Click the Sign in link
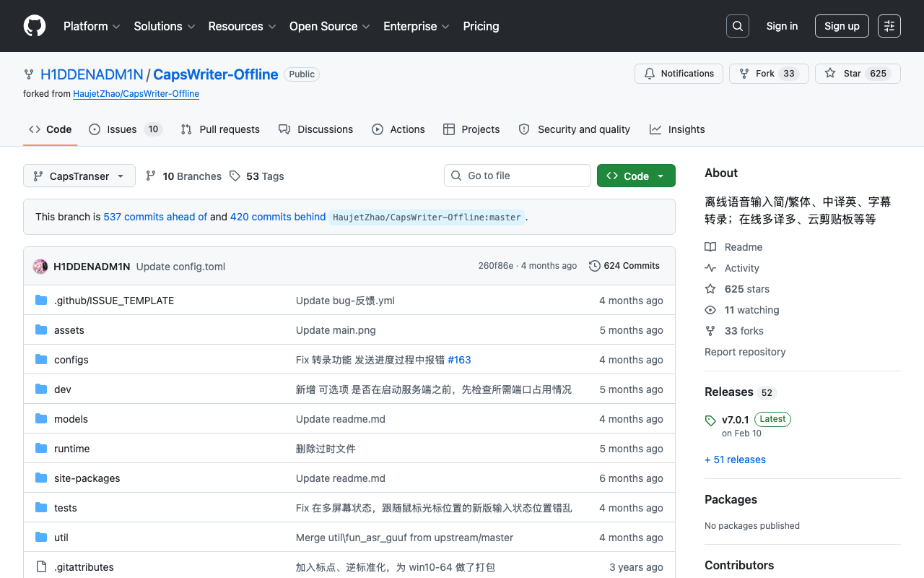Viewport: 924px width, 578px height. click(x=782, y=26)
